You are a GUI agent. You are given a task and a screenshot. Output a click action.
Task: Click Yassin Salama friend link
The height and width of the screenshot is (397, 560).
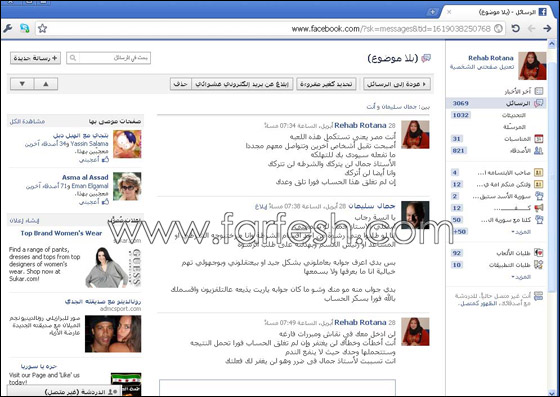click(x=89, y=144)
